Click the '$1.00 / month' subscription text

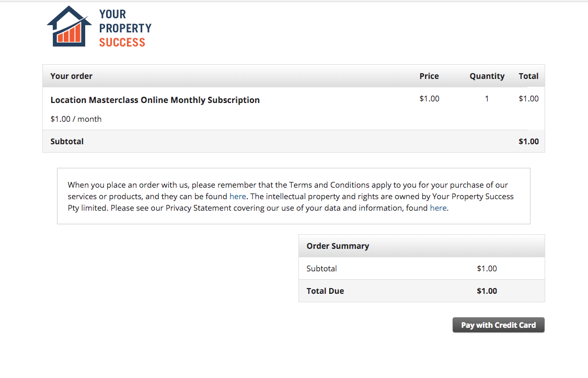pos(76,119)
